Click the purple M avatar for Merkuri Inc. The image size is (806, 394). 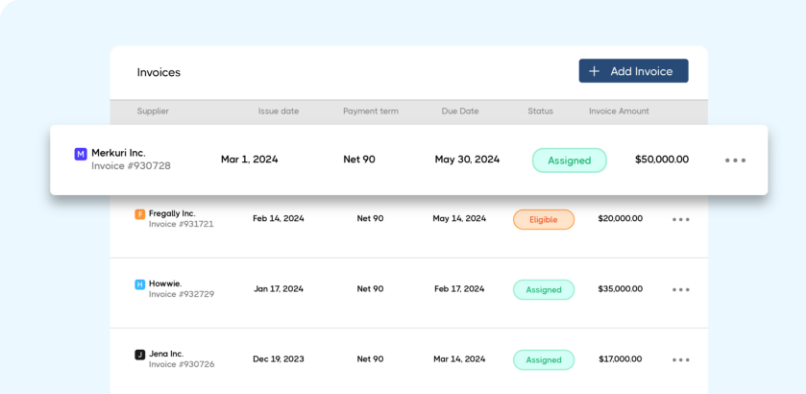81,154
